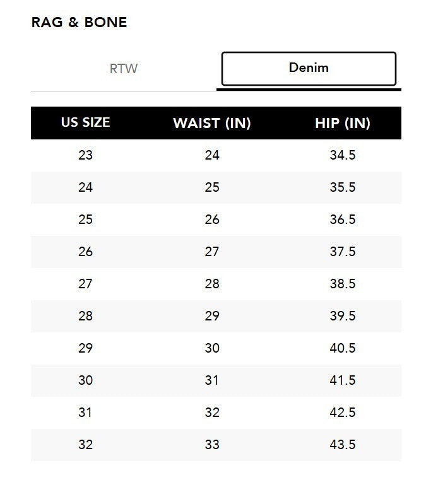
Task: Select US size 28 cell
Action: point(85,316)
